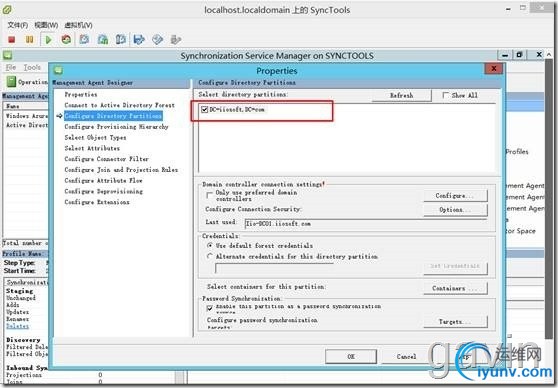Click the Last used domain controller field
Viewport: 558px width, 388px height.
[x=366, y=224]
